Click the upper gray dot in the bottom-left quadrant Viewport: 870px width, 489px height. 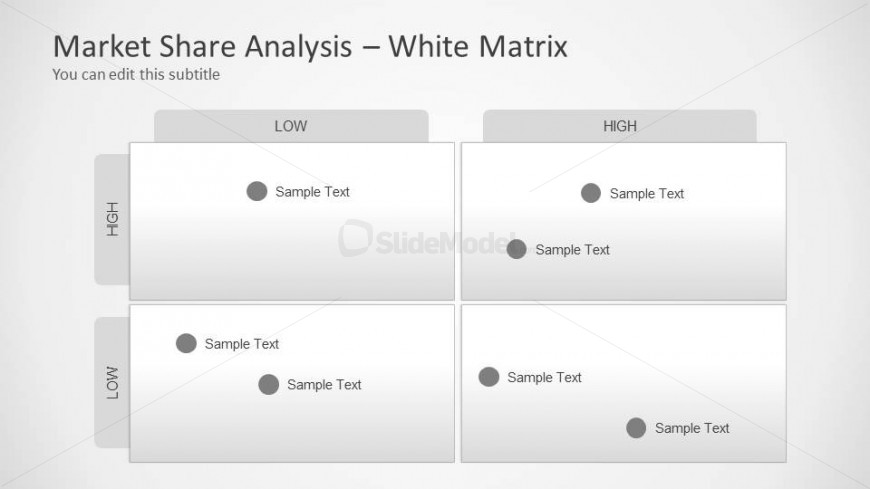(x=186, y=343)
